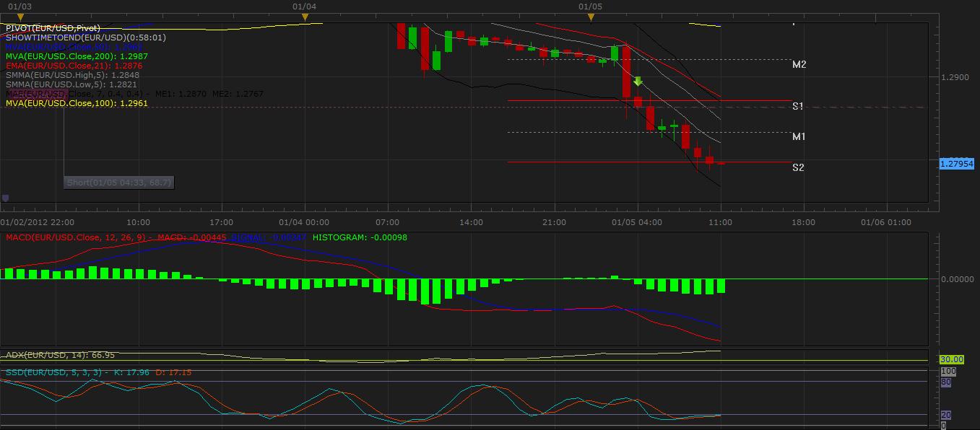This screenshot has height=430, width=980.
Task: Select the SMMA High,5 indicator label
Action: (x=72, y=75)
